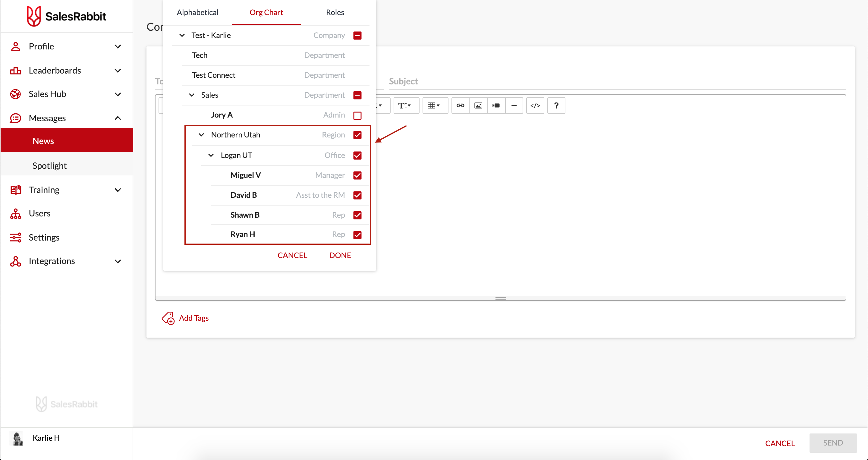Collapse the Messages menu chevron
This screenshot has height=460, width=868.
[x=118, y=118]
